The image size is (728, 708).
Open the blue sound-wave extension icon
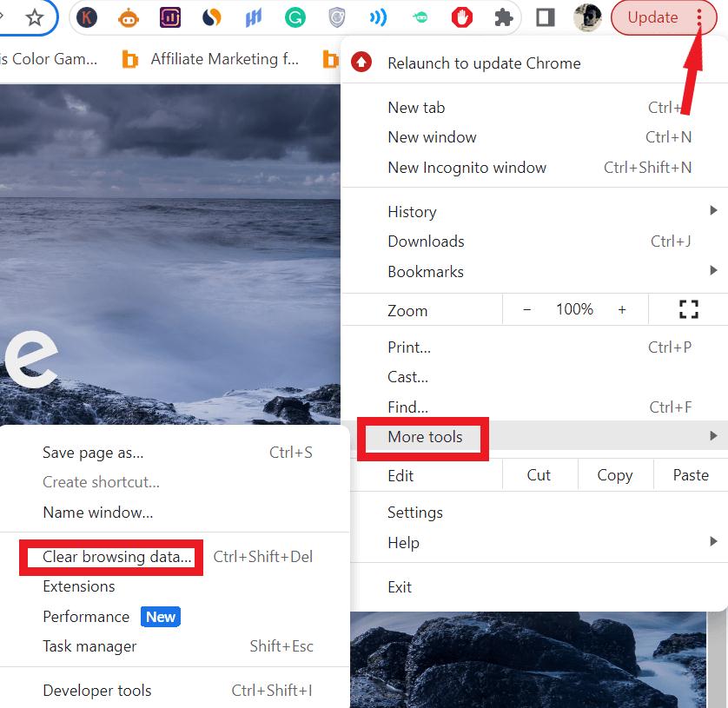tap(378, 18)
